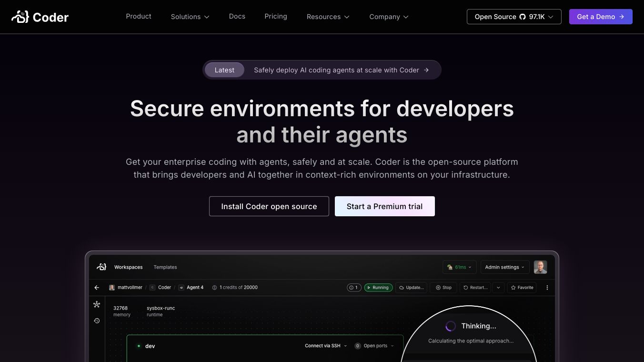The height and width of the screenshot is (362, 644).
Task: Click the sysbox-runc runtime value
Action: [x=161, y=308]
